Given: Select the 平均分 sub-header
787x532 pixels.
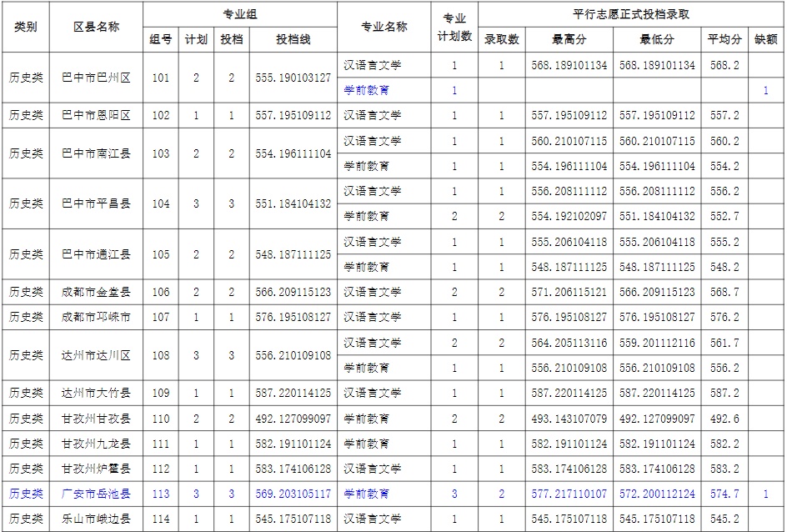Looking at the screenshot, I should pyautogui.click(x=724, y=39).
